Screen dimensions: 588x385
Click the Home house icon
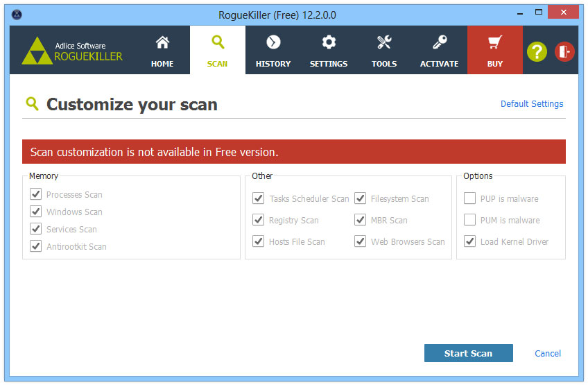coord(162,42)
